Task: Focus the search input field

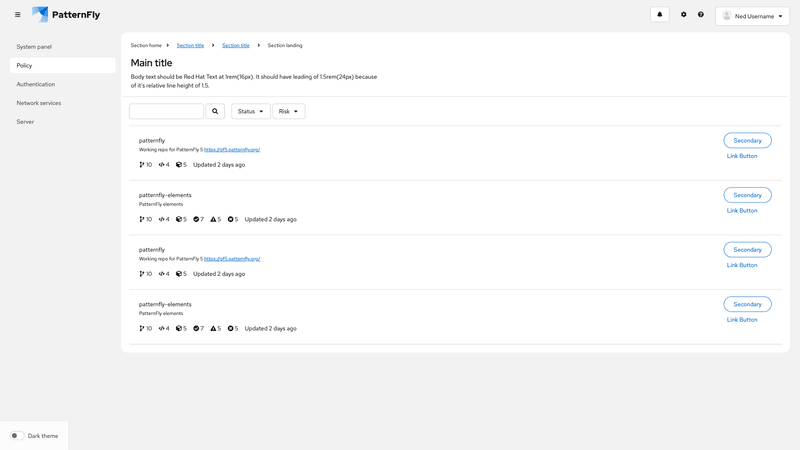Action: coord(166,111)
